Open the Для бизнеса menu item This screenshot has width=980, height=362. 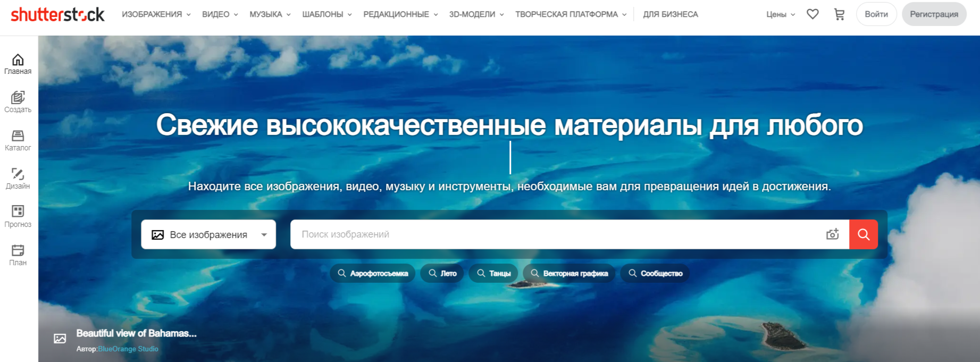tap(671, 14)
